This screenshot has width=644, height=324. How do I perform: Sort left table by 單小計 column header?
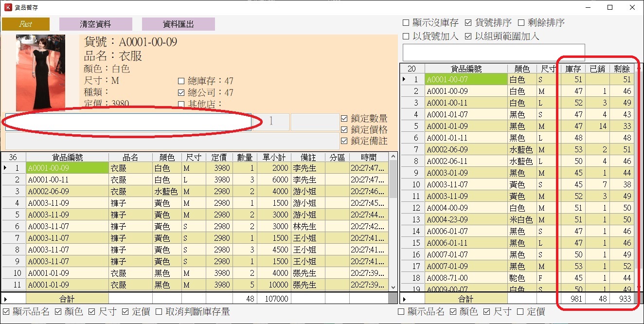274,157
